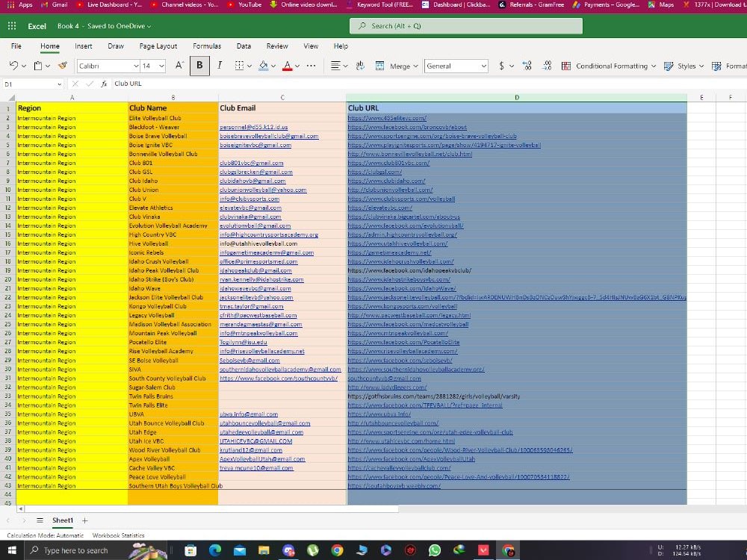Viewport: 747px width, 560px height.
Task: Open the https://clubgsl.com/ link
Action: coord(374,172)
